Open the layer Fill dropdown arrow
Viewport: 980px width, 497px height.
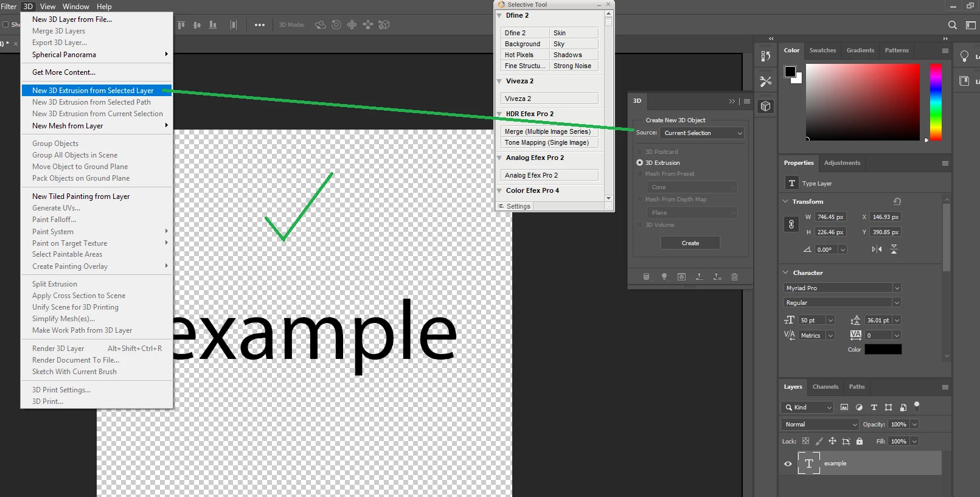pos(914,442)
